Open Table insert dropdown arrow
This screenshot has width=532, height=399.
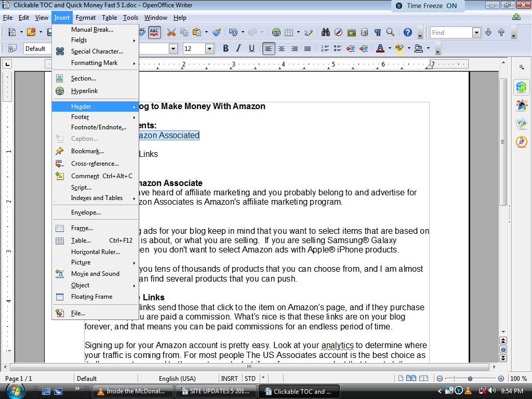(298, 32)
